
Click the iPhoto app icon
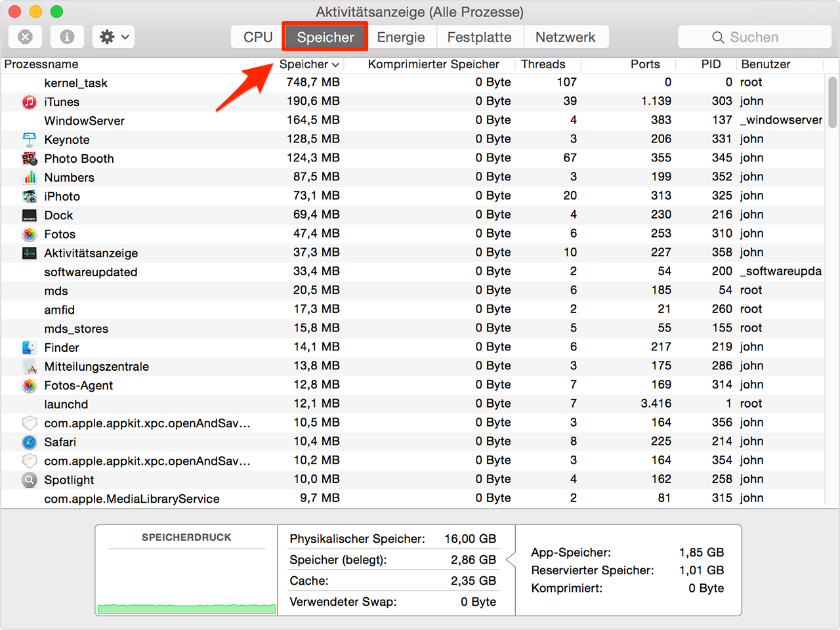click(30, 196)
